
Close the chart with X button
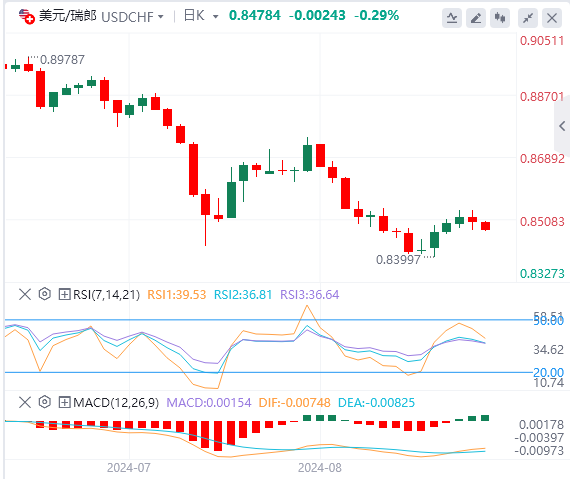[x=552, y=17]
